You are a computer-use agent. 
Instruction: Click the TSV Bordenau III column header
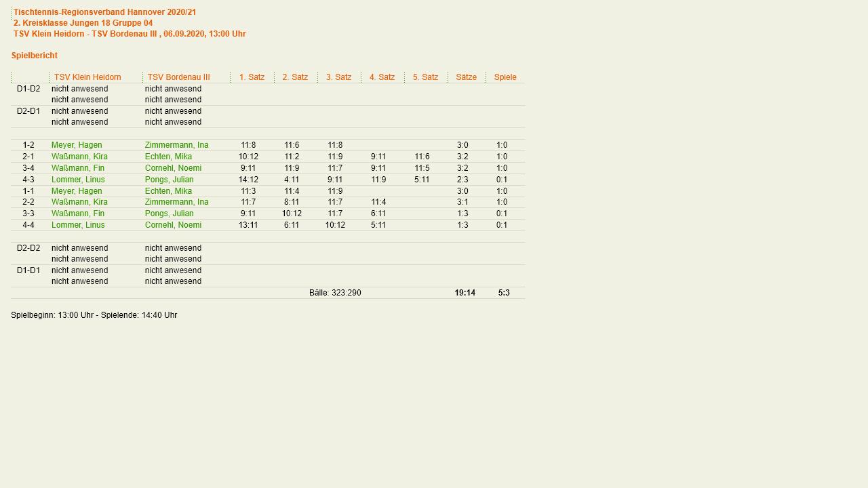(x=178, y=77)
